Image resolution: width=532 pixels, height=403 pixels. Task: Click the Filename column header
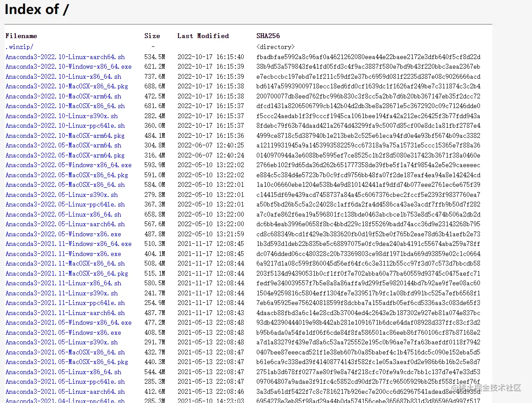(21, 36)
